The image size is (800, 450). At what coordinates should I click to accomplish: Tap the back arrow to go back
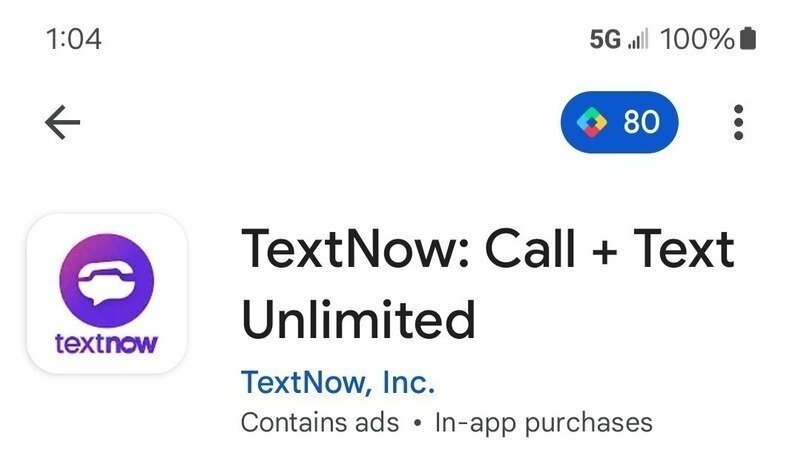[x=62, y=122]
